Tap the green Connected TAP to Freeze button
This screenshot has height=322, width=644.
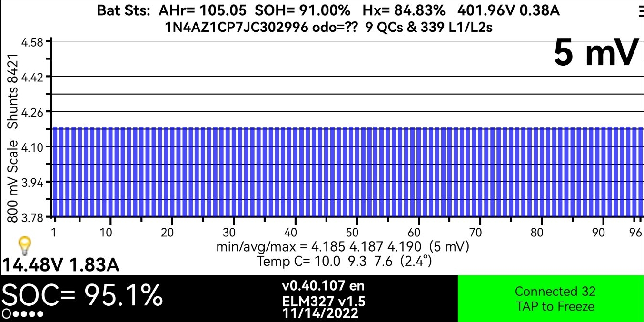click(551, 299)
